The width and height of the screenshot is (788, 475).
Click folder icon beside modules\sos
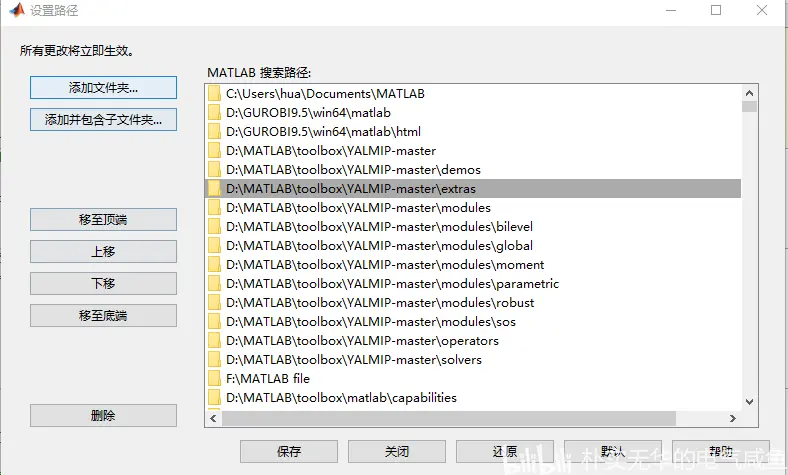click(215, 322)
